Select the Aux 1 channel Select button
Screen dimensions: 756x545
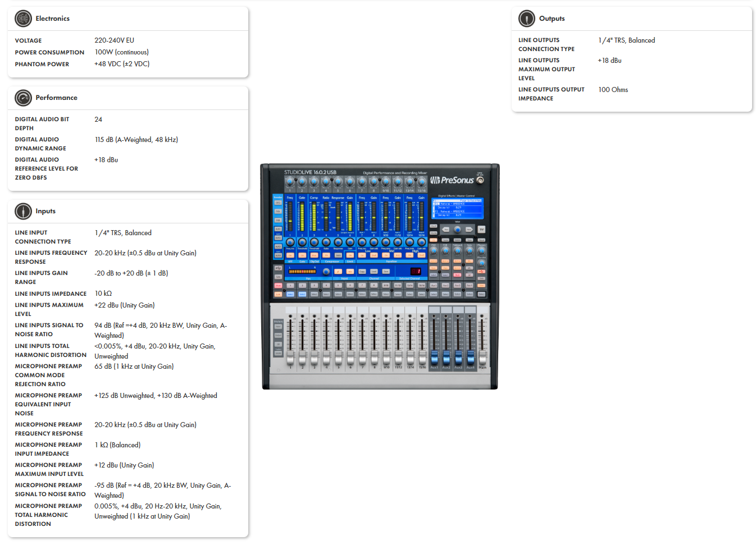click(433, 293)
